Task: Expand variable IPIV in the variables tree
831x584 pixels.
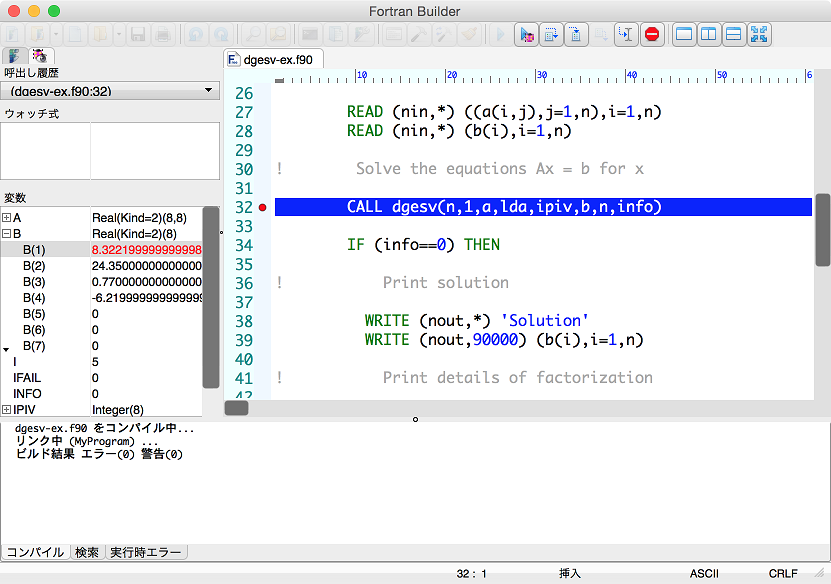Action: point(6,410)
